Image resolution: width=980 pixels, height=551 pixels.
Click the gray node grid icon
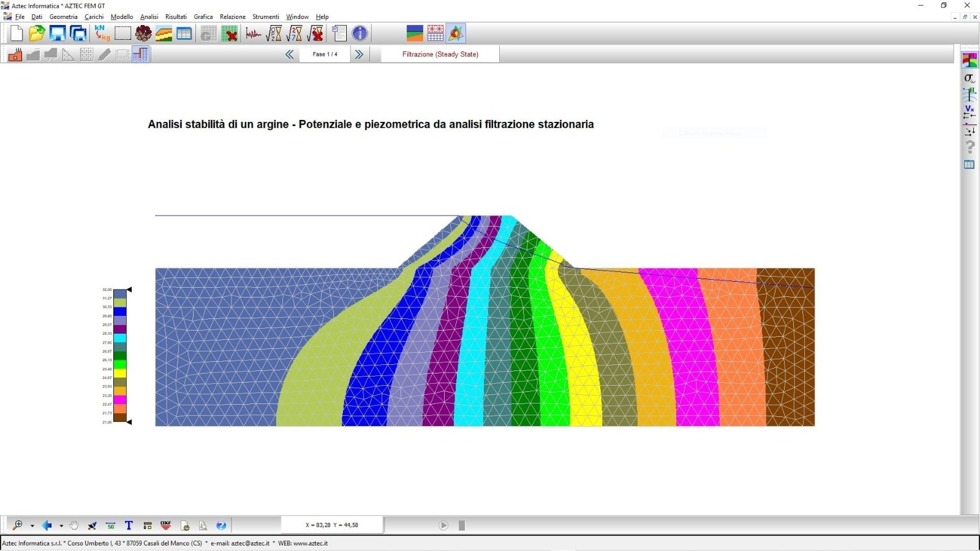click(86, 54)
